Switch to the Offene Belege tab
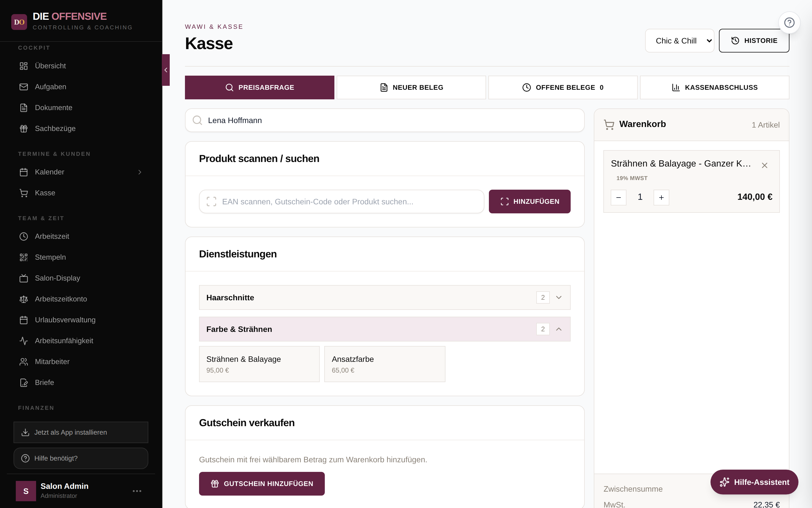This screenshot has height=508, width=812. pos(563,87)
